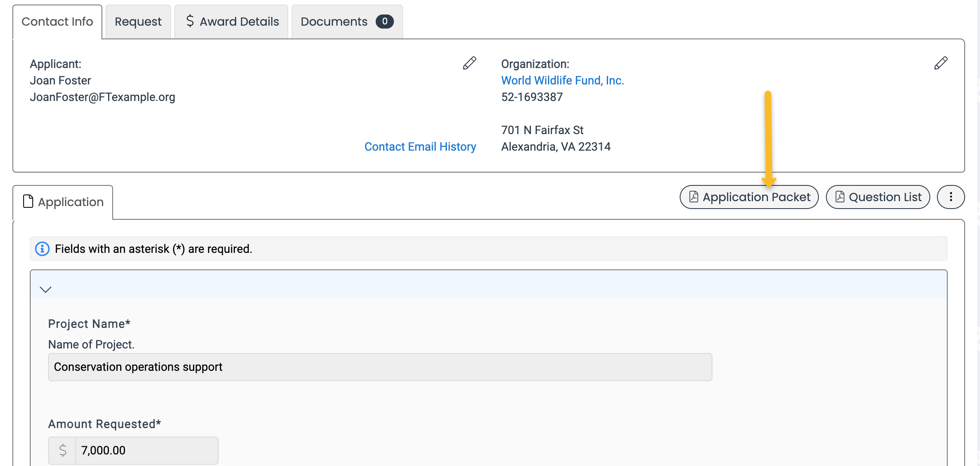Select the Contact Info tab
Screen dimensions: 980x466
tap(57, 22)
